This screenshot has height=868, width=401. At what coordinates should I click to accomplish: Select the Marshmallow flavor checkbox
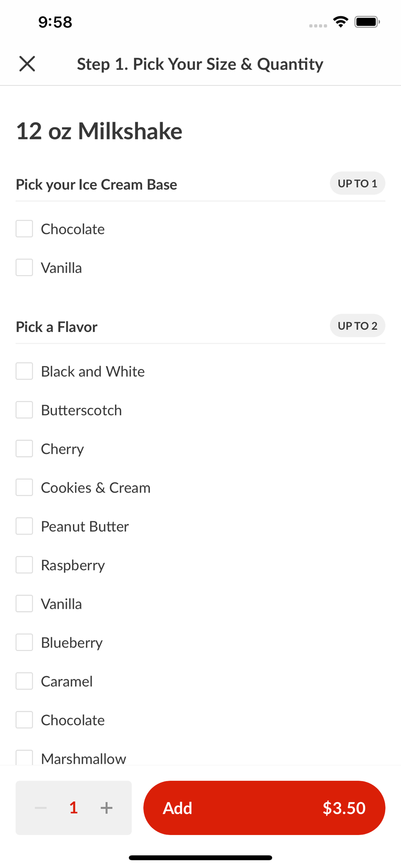(24, 758)
